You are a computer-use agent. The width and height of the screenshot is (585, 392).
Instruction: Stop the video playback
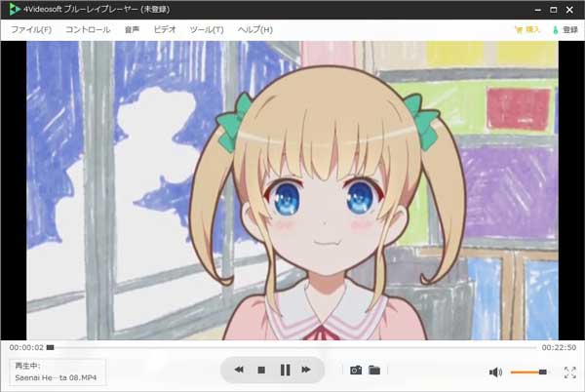coord(261,370)
